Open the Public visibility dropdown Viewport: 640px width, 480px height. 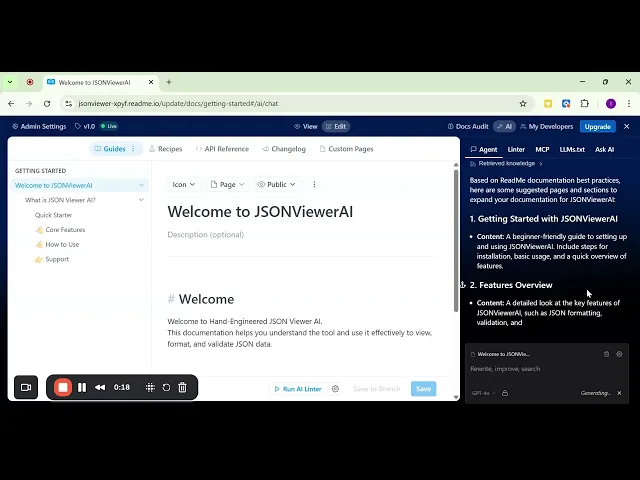(x=277, y=184)
